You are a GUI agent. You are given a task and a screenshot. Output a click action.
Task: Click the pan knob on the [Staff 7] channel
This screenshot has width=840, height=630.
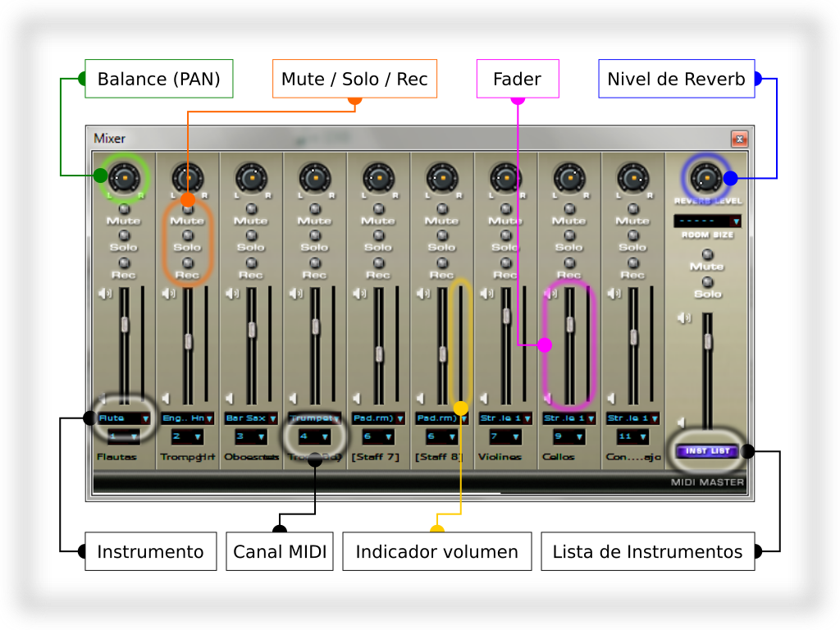click(x=378, y=176)
